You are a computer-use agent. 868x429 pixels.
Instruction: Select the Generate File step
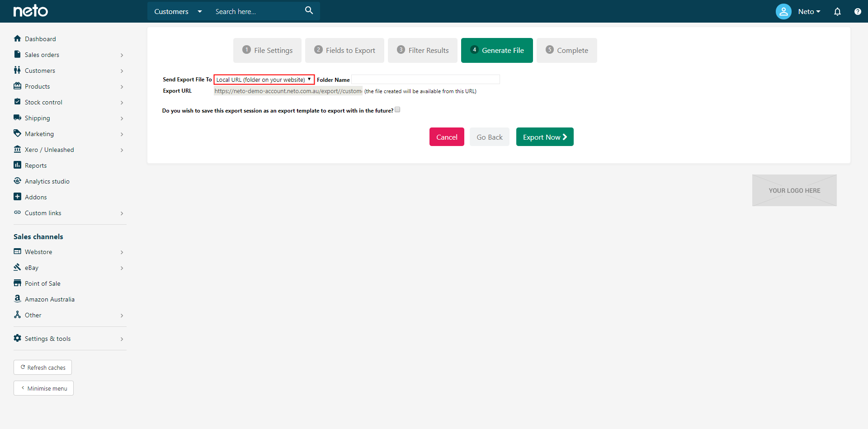(497, 50)
